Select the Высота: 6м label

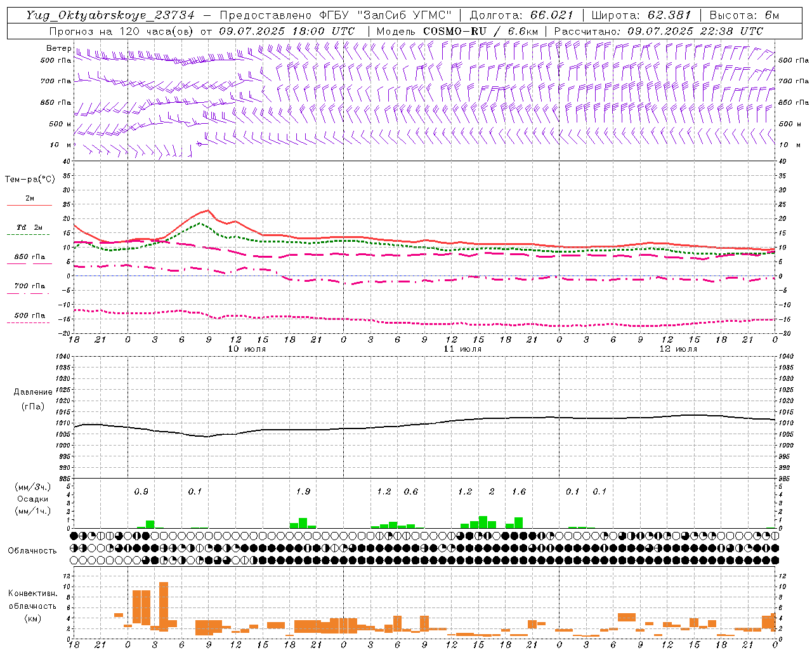pos(744,15)
